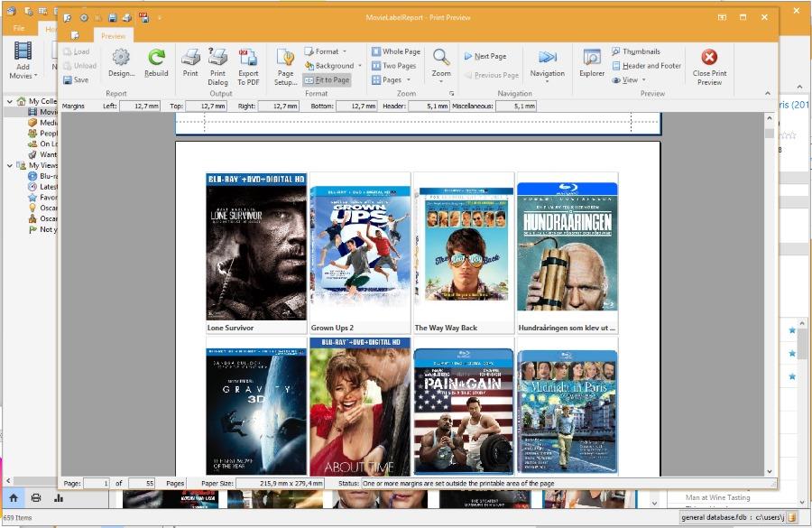Open the Background dropdown
The image size is (812, 528).
[x=334, y=66]
